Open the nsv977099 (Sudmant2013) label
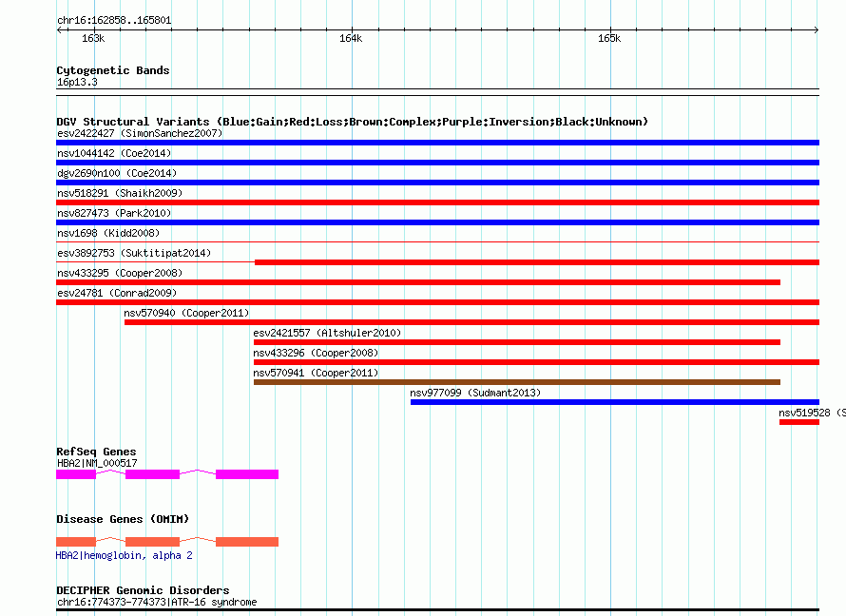Screen dimensions: 846x616 475,393
